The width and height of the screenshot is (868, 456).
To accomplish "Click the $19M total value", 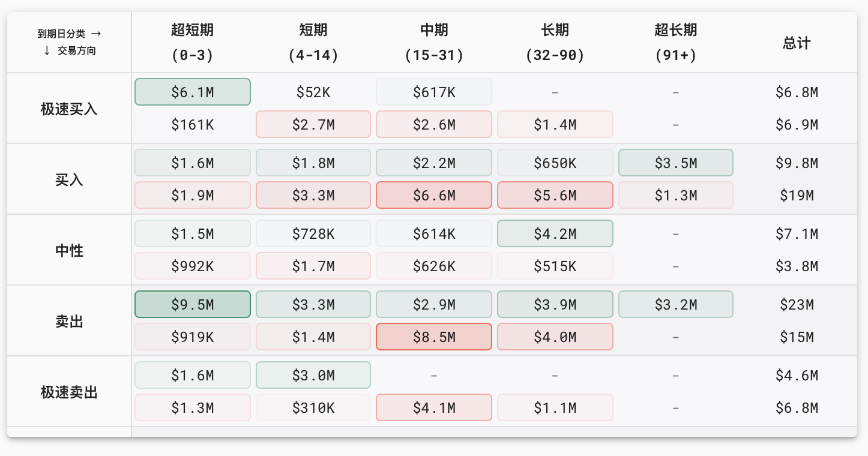I will (797, 195).
